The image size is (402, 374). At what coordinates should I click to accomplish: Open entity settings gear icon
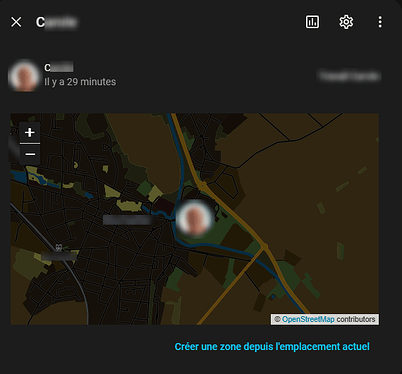pyautogui.click(x=346, y=22)
